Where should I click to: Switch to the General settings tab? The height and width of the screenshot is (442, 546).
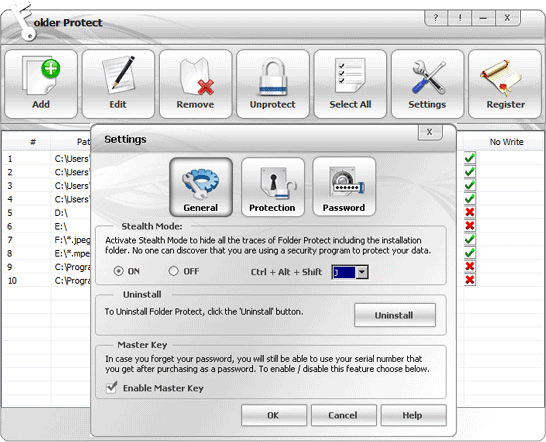(201, 187)
